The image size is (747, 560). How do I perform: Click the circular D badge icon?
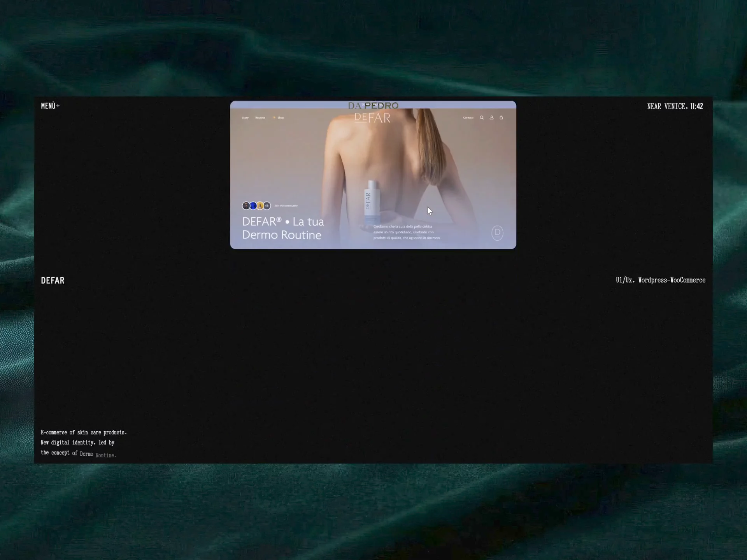tap(497, 233)
